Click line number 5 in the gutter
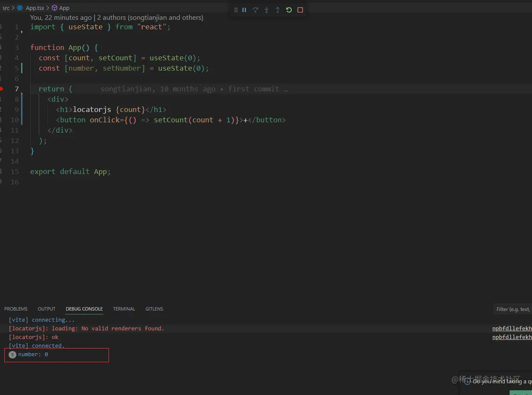This screenshot has height=395, width=532. (x=17, y=68)
